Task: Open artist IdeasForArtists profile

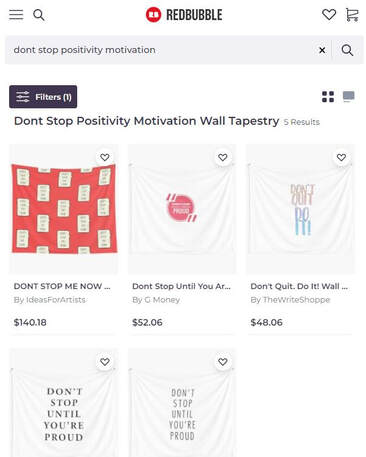Action: point(49,300)
